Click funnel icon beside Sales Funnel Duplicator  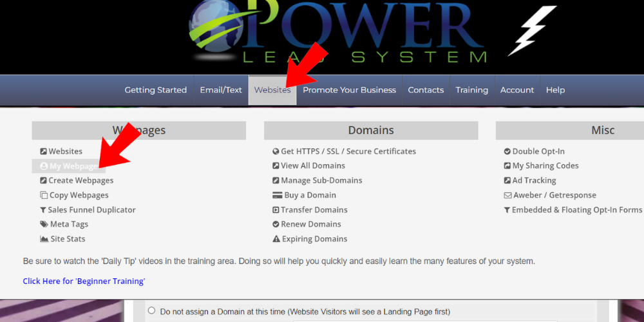point(43,211)
